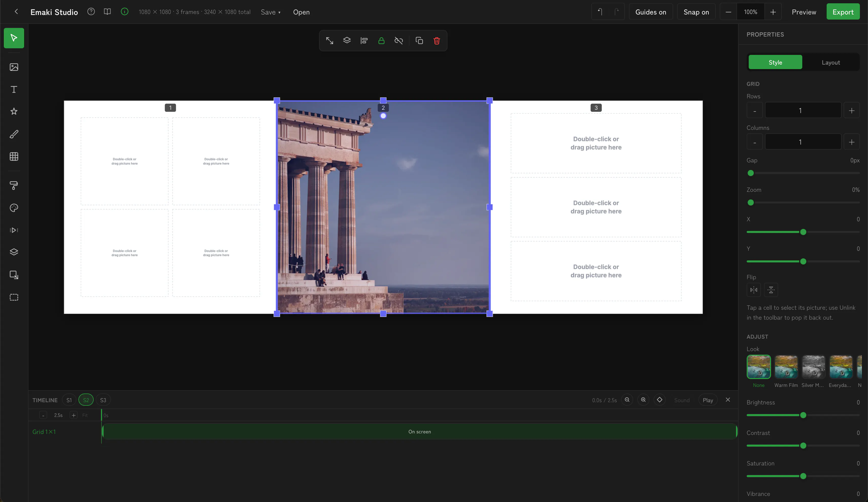Click the red trash delete icon

tap(437, 41)
